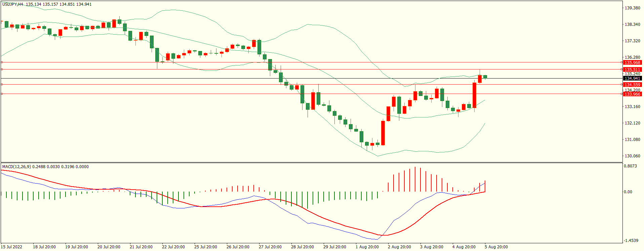644x251 pixels.
Task: Click the 139.380 price axis value
Action: (x=632, y=8)
